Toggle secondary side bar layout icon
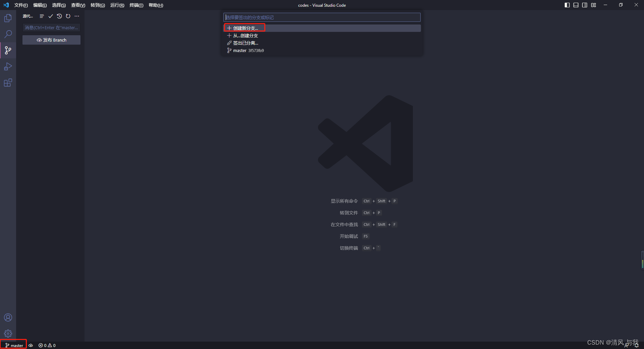This screenshot has width=644, height=349. click(585, 5)
